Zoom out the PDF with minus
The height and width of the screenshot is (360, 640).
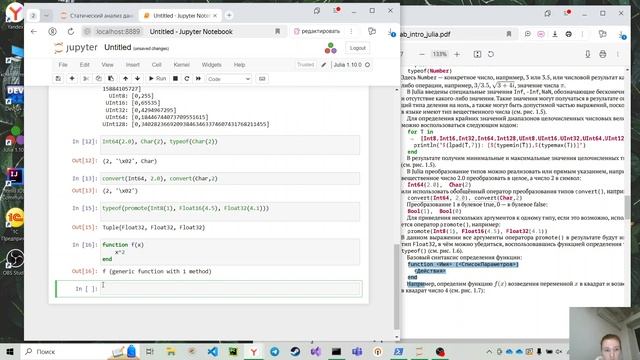click(422, 54)
